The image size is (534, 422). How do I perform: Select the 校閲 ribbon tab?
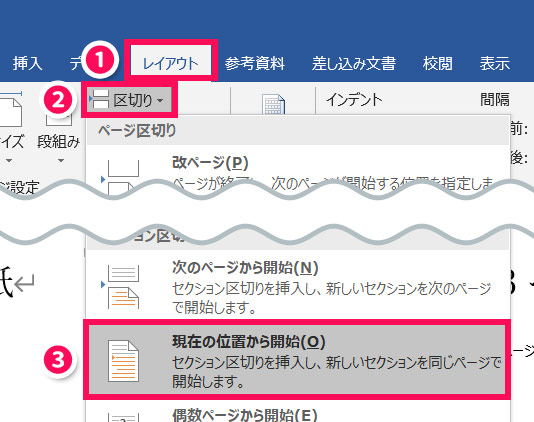point(438,63)
